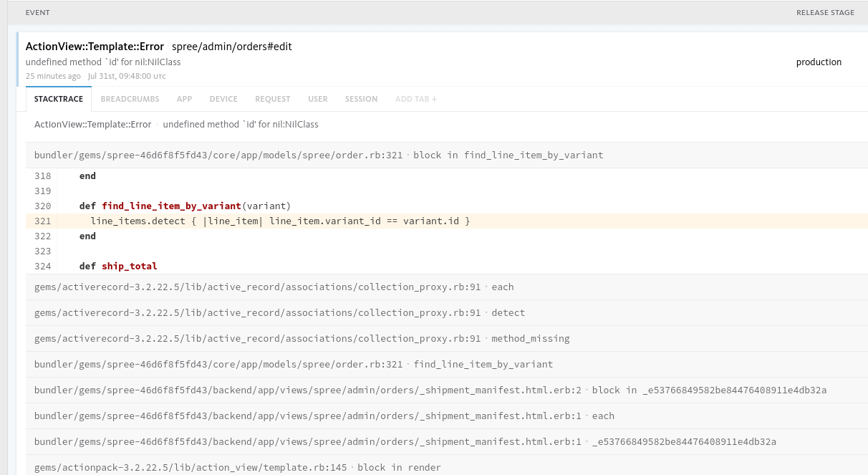Image resolution: width=868 pixels, height=475 pixels.
Task: Expand the collection_proxy.rb:91 method_missing frame
Action: 447,338
